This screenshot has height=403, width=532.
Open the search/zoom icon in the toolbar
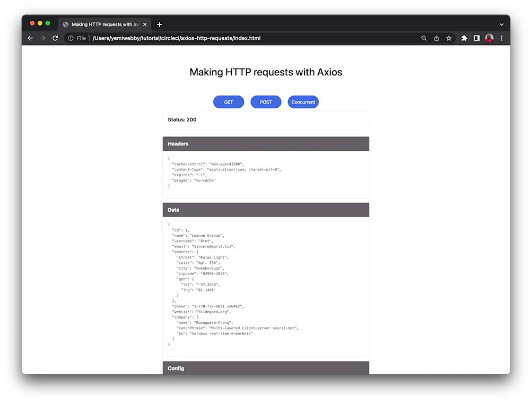click(423, 38)
